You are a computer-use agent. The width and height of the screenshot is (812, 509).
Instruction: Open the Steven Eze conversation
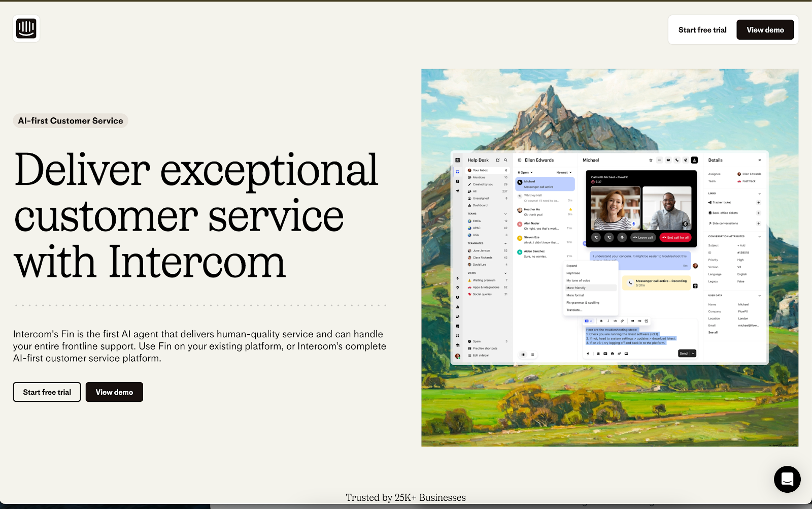click(x=545, y=240)
